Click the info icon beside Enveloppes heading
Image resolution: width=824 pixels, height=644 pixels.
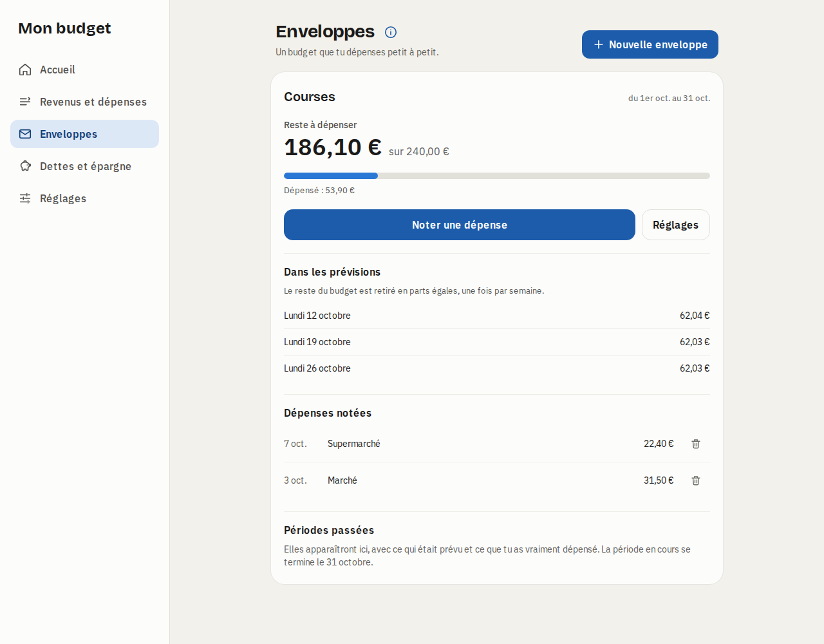[391, 32]
